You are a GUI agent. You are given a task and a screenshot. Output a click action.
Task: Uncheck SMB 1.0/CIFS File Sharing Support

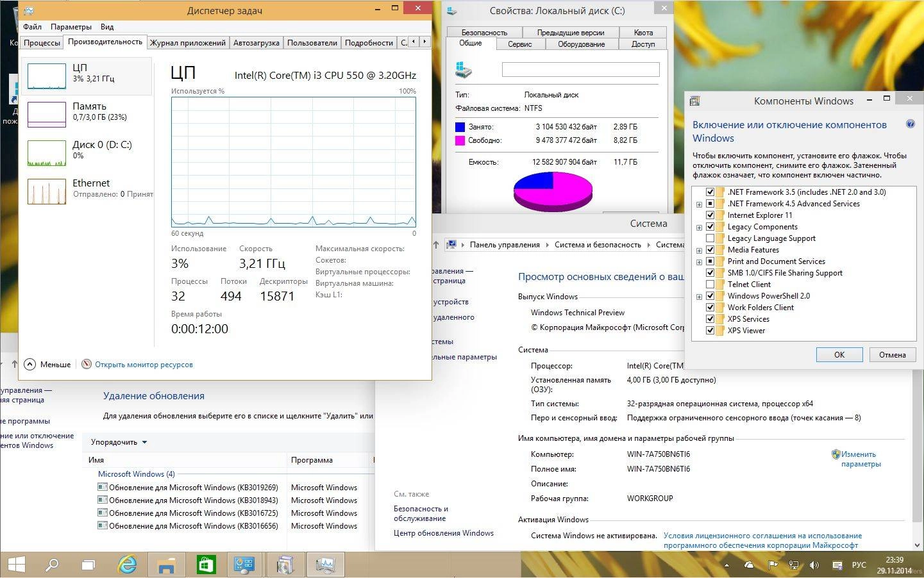pos(710,273)
